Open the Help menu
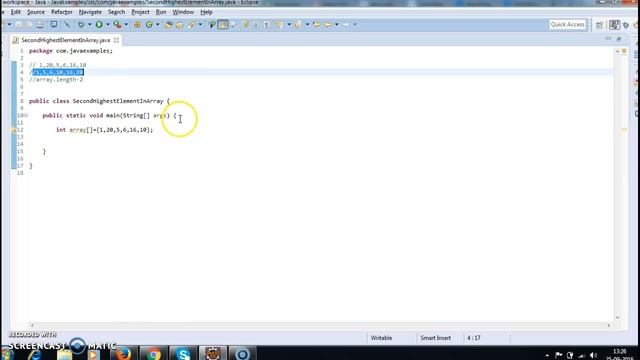Image resolution: width=640 pixels, height=360 pixels. (x=206, y=12)
